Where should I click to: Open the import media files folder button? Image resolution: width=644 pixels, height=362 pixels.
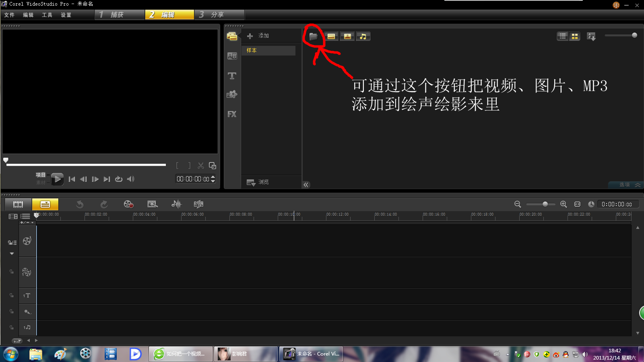coord(313,36)
